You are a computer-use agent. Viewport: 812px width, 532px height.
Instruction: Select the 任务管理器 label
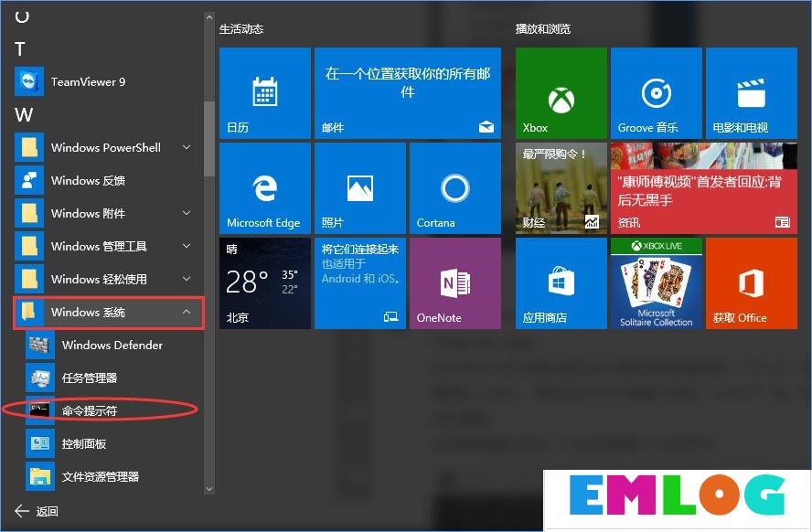pyautogui.click(x=90, y=378)
